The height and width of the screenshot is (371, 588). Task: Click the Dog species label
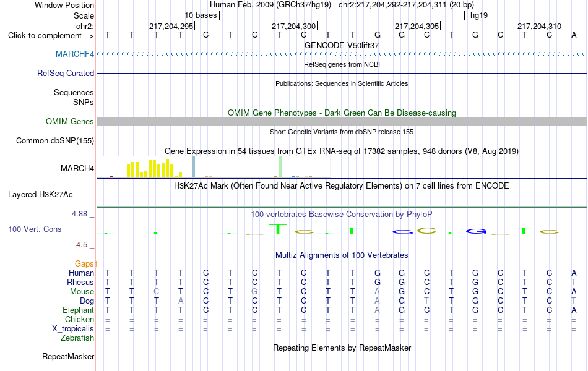pyautogui.click(x=87, y=301)
